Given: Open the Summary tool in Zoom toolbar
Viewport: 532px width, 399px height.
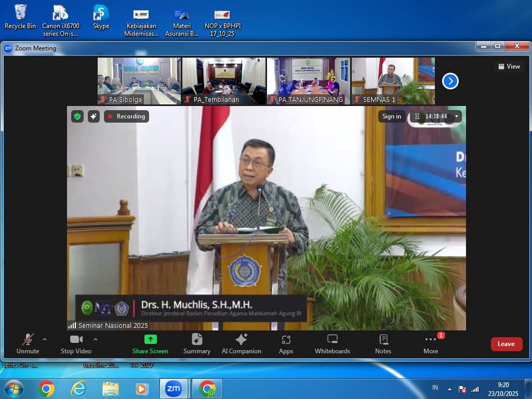Looking at the screenshot, I should 197,344.
